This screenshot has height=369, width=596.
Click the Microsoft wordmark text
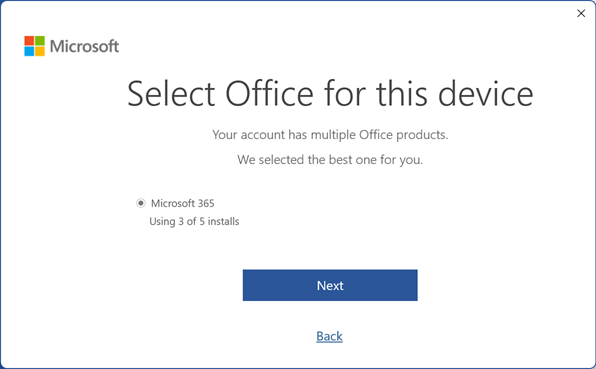[x=84, y=46]
